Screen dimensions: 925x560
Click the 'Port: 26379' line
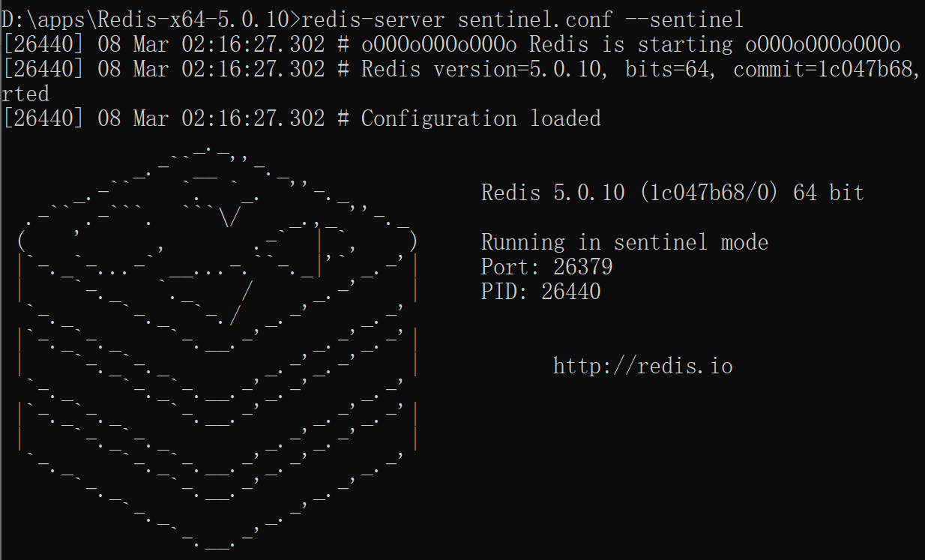tap(546, 266)
